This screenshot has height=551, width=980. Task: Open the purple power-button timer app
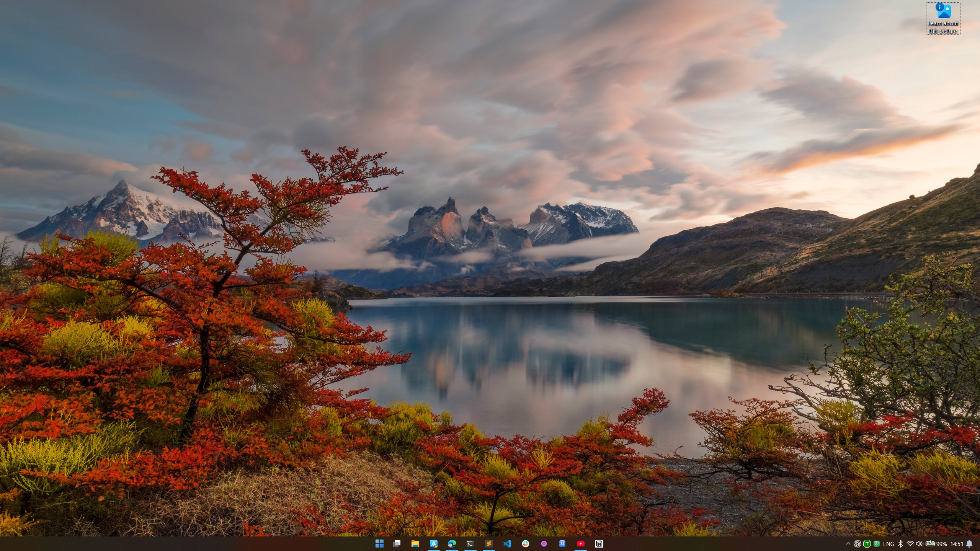[x=544, y=544]
